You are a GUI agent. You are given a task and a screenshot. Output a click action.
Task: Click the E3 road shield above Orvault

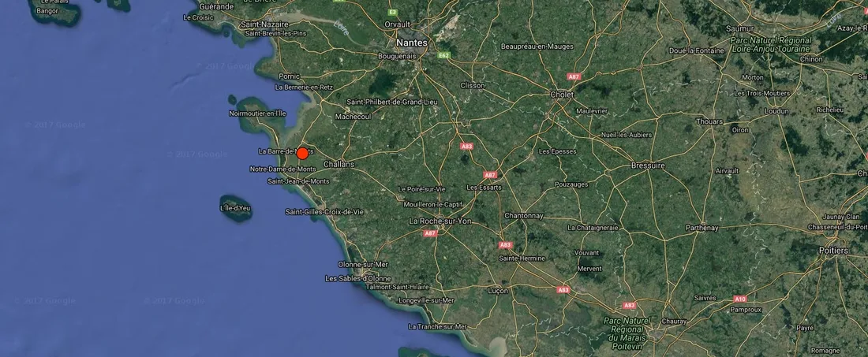(392, 12)
